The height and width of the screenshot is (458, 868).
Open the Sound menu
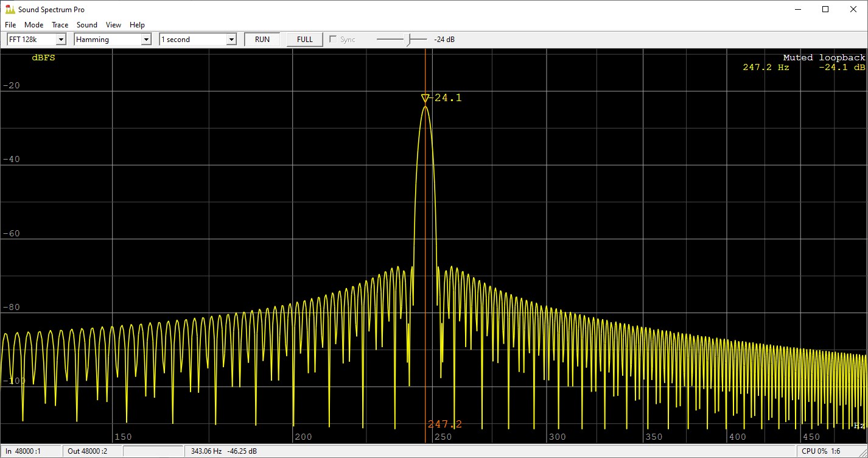point(86,24)
